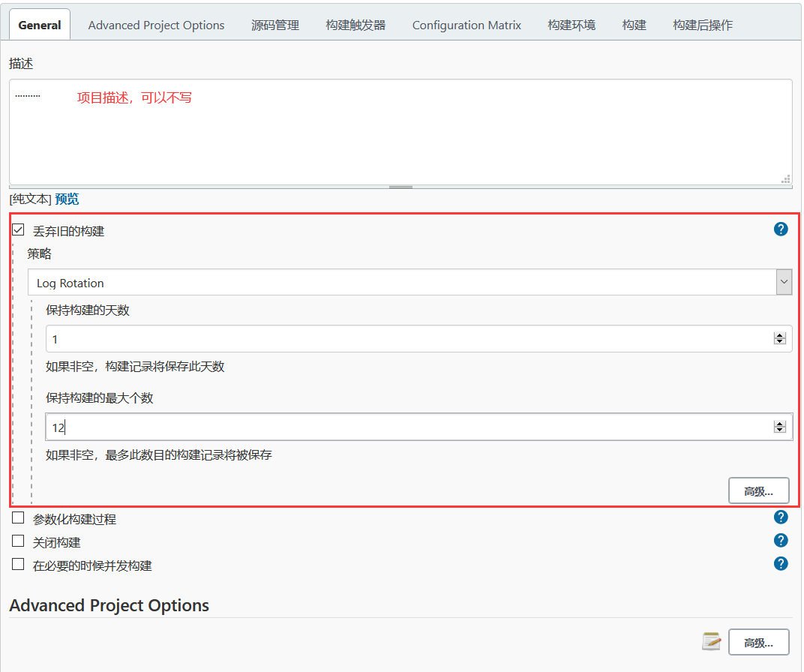Enable the 参数化构建过程 checkbox
Viewport: 804px width, 672px height.
click(18, 517)
